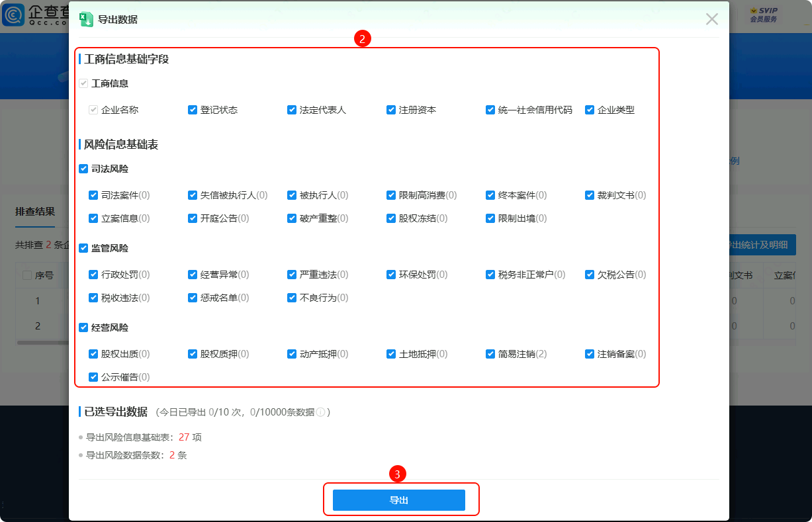The height and width of the screenshot is (522, 812).
Task: Click the Qcc logo icon
Action: (13, 15)
